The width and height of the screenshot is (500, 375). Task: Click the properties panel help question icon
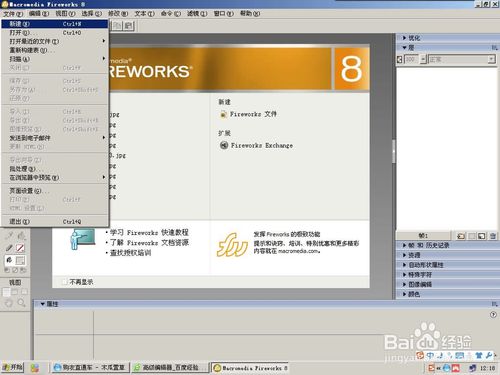(493, 314)
